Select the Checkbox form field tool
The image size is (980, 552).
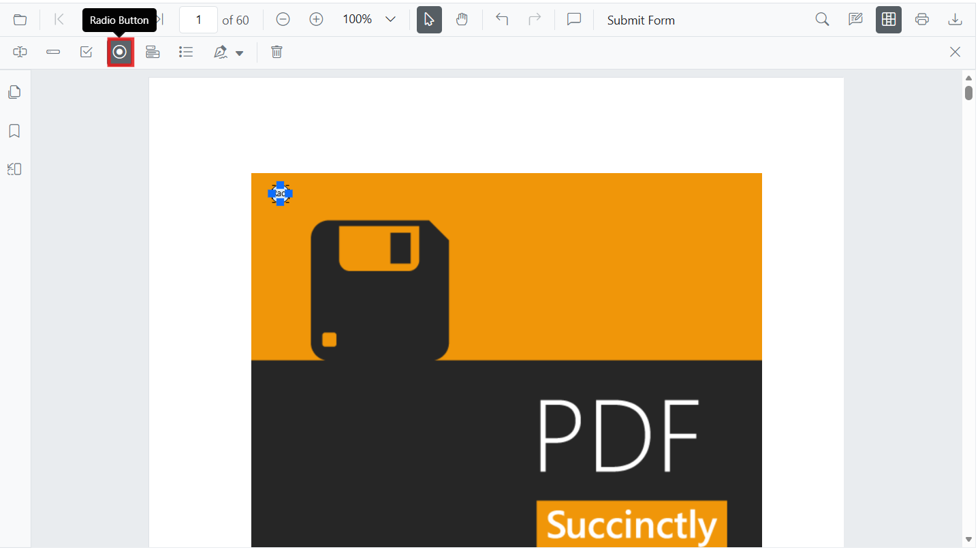tap(86, 52)
